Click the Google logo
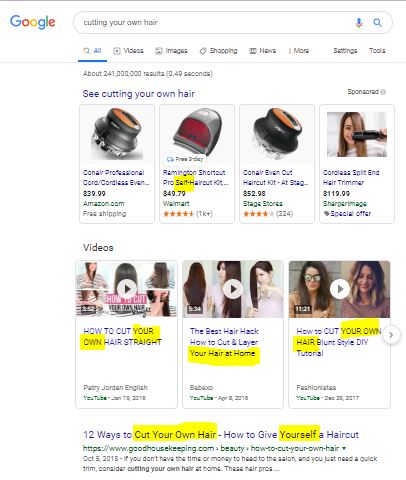This screenshot has height=480, width=406. [33, 22]
